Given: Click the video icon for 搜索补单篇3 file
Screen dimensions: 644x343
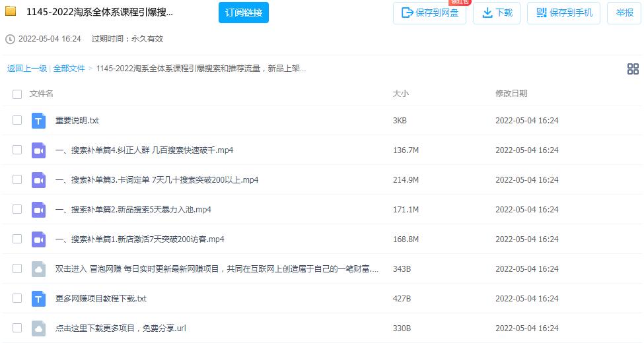Looking at the screenshot, I should tap(38, 180).
